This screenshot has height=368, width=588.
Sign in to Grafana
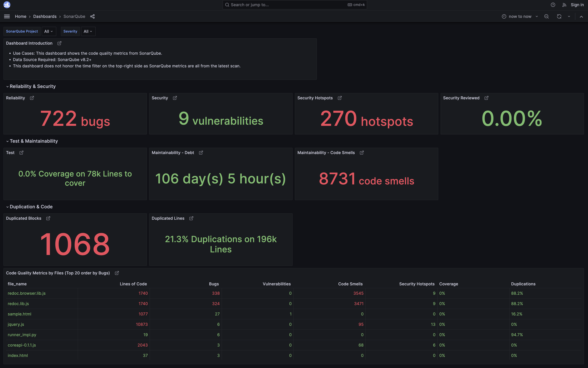tap(577, 5)
